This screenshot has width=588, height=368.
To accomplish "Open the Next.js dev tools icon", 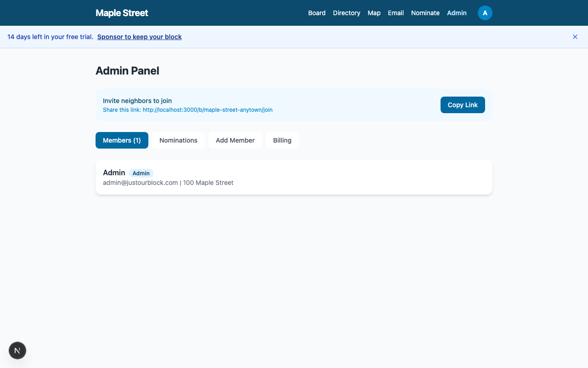I will click(x=17, y=351).
